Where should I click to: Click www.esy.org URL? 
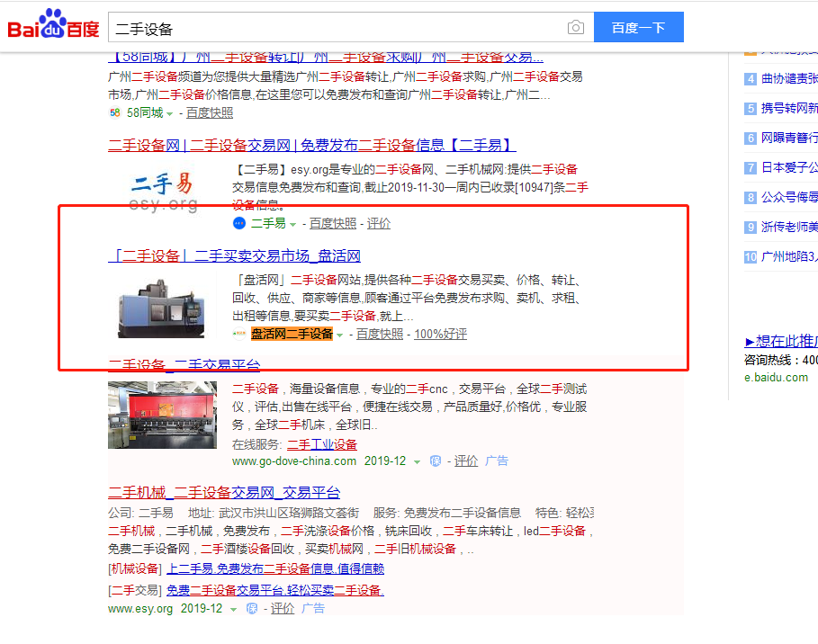pos(140,609)
